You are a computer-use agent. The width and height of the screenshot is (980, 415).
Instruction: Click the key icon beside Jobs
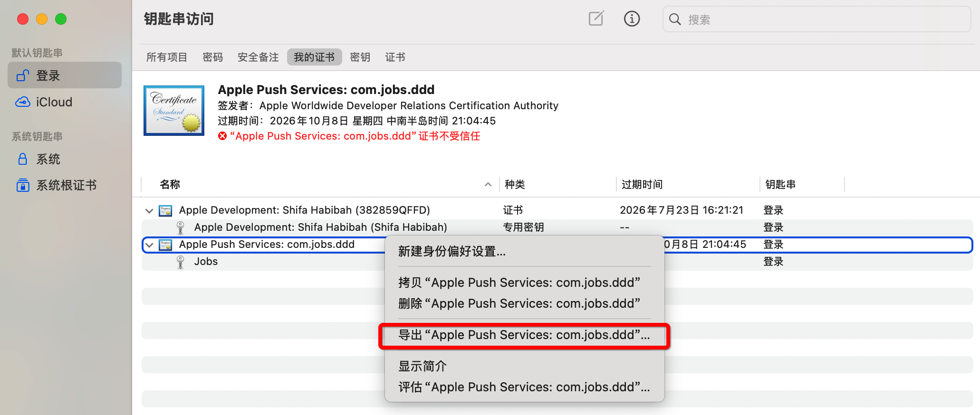tap(180, 262)
